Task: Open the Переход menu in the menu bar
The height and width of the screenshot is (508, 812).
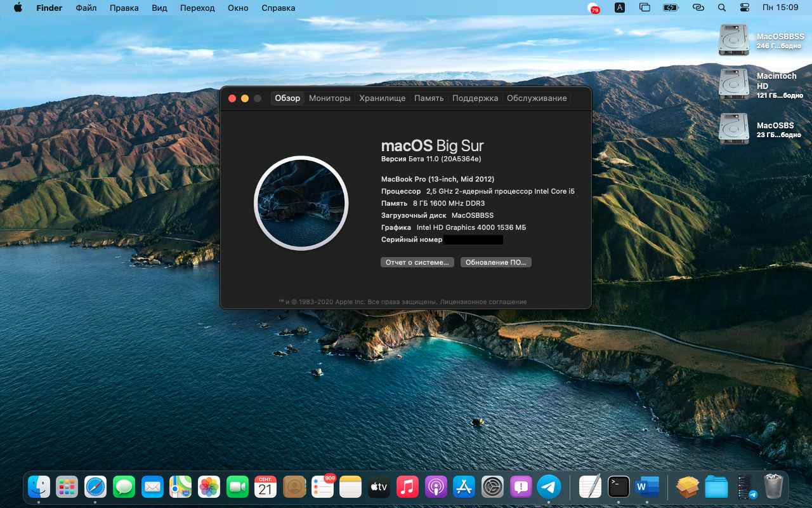Action: point(197,8)
